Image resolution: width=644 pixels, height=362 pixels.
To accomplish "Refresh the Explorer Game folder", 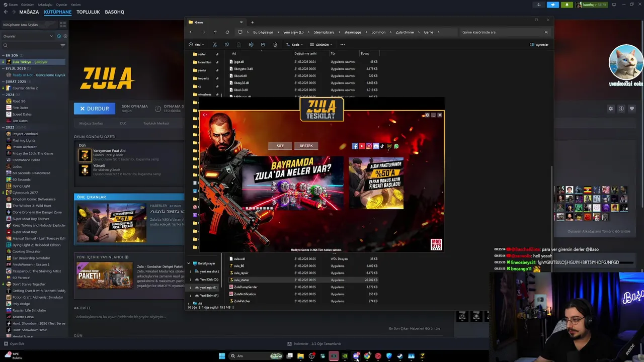I will pos(227,32).
